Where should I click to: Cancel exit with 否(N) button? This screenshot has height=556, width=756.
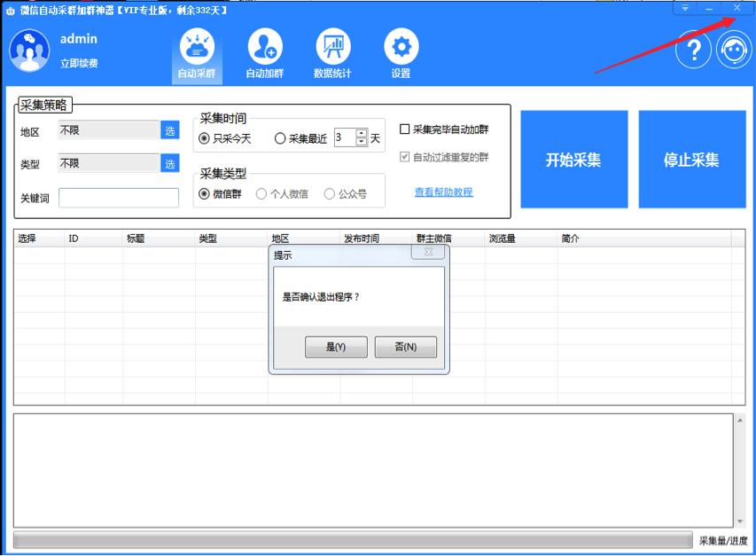(x=405, y=347)
